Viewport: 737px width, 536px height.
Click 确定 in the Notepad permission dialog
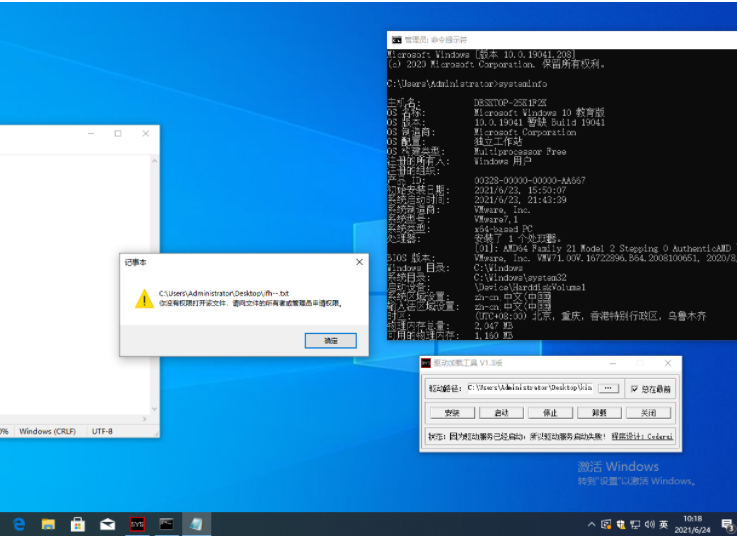330,340
